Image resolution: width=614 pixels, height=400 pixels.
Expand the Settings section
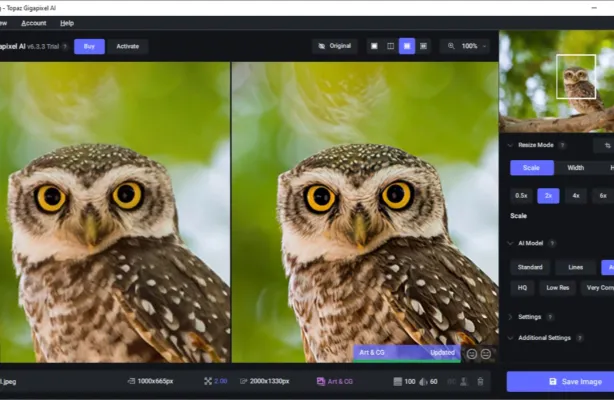(x=510, y=317)
